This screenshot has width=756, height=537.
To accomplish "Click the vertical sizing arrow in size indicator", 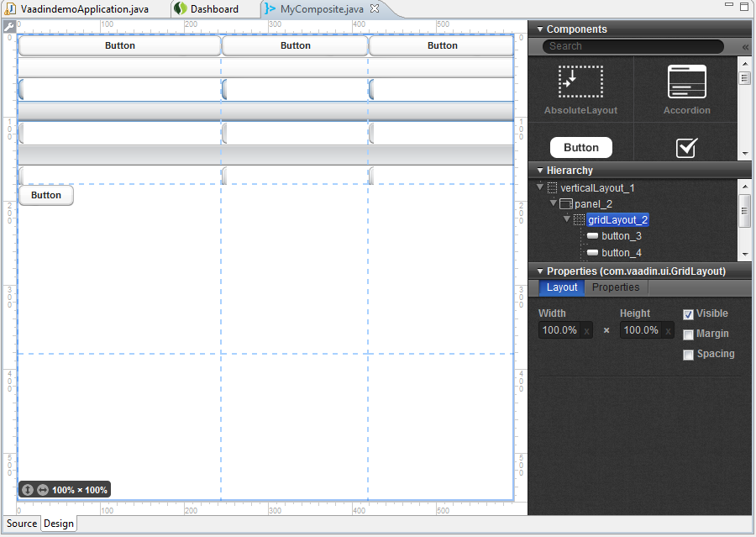I will [28, 489].
